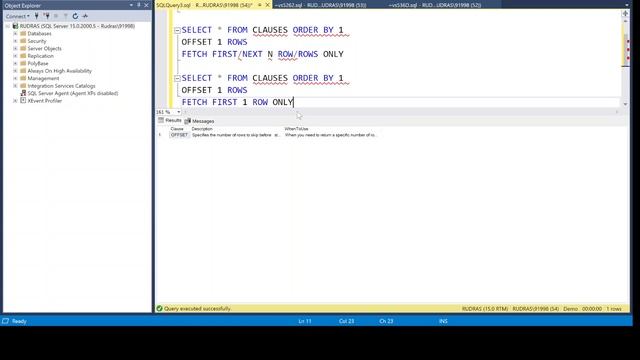This screenshot has width=640, height=360.
Task: Open the tab list dropdown at far right
Action: (627, 5)
